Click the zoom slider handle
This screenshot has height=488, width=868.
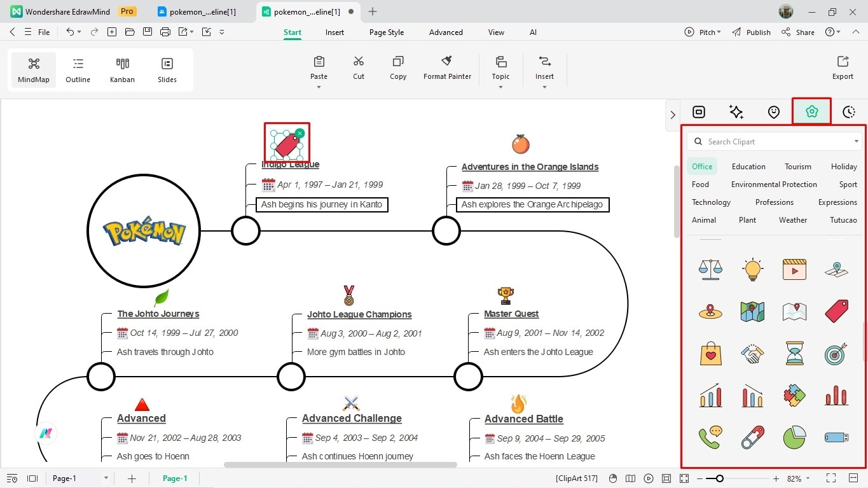tap(719, 478)
